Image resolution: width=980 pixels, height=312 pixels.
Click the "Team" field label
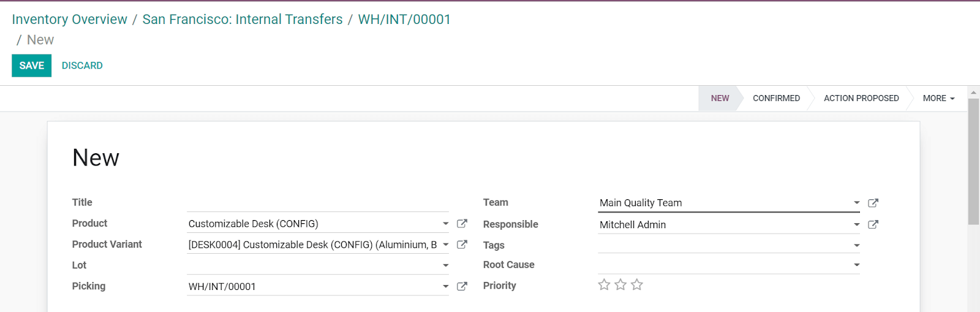point(496,202)
